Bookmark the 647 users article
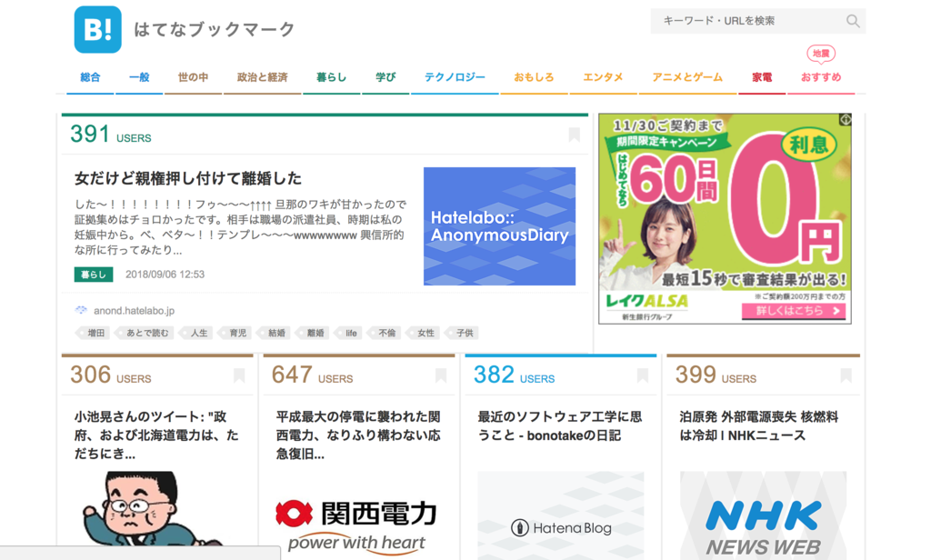Screen dimensions: 931x560 (x=441, y=375)
